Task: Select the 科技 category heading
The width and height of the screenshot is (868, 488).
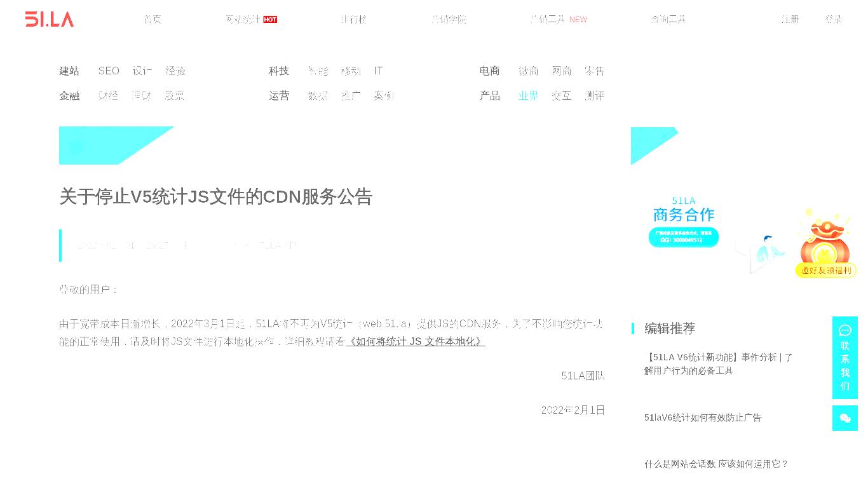Action: (x=279, y=71)
